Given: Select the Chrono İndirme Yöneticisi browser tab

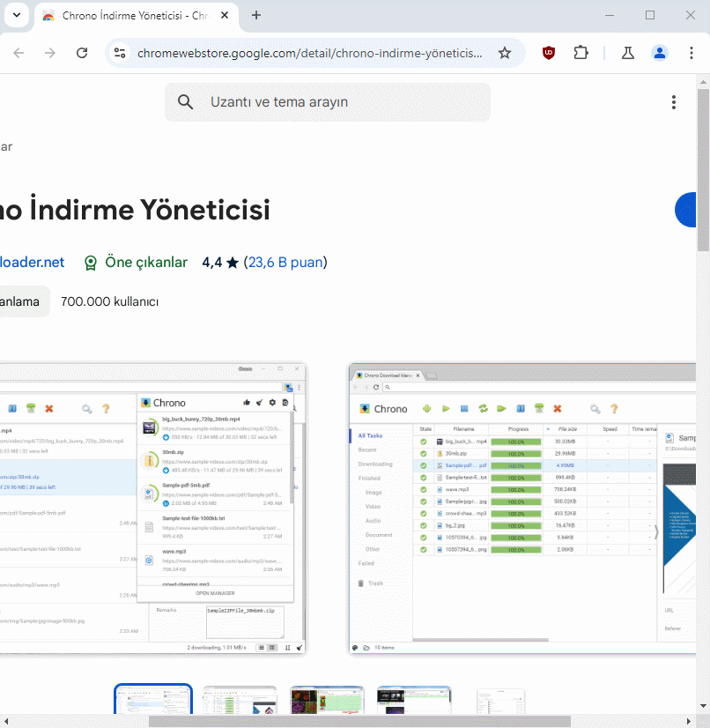Looking at the screenshot, I should (x=132, y=15).
